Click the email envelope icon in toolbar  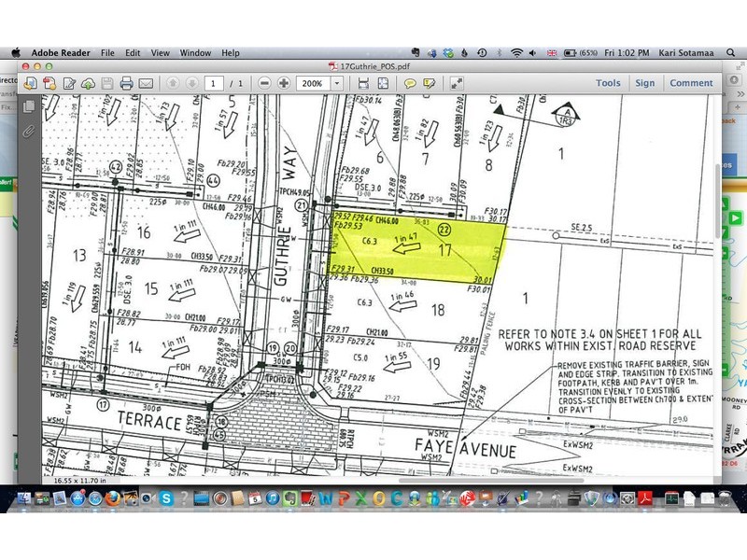tap(146, 83)
